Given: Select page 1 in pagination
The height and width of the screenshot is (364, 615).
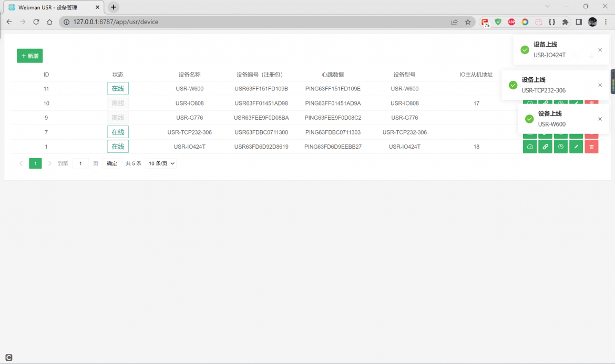Looking at the screenshot, I should (x=35, y=163).
